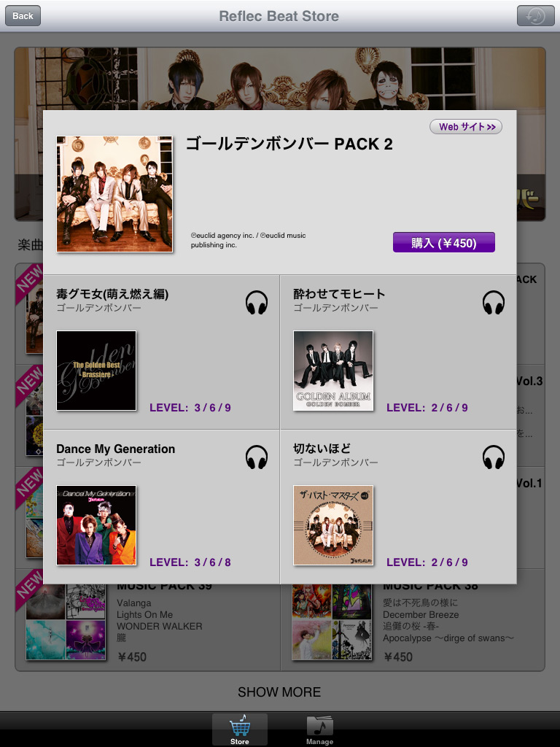The height and width of the screenshot is (747, 560).
Task: Tap SHOW MORE to load packs
Action: coord(279,692)
